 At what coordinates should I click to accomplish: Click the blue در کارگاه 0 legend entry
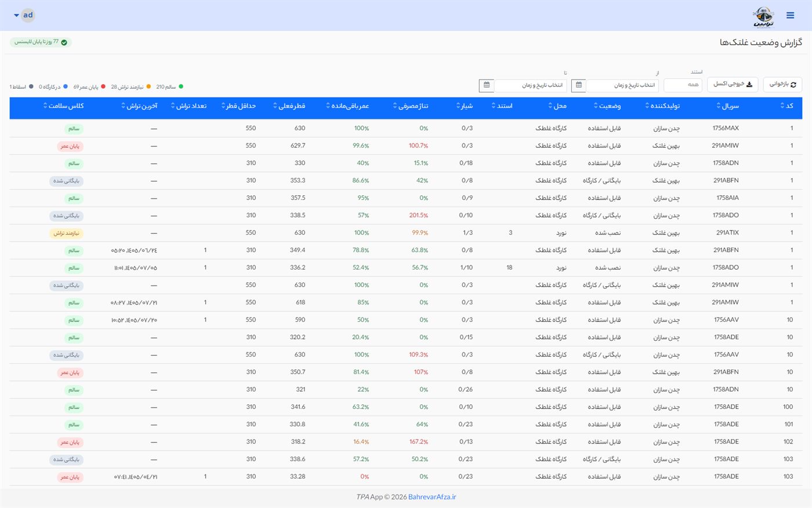coord(53,87)
